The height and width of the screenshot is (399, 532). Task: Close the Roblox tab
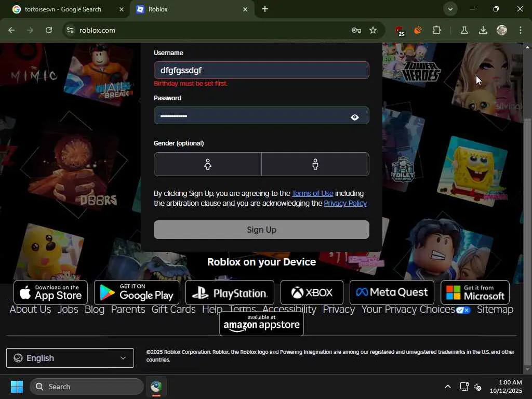pos(245,9)
